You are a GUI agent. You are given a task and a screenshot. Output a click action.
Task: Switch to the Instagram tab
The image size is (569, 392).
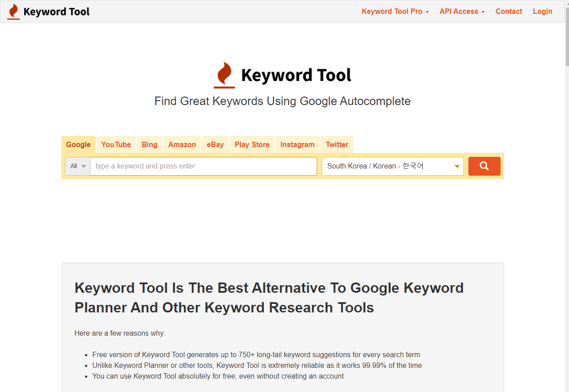point(297,144)
